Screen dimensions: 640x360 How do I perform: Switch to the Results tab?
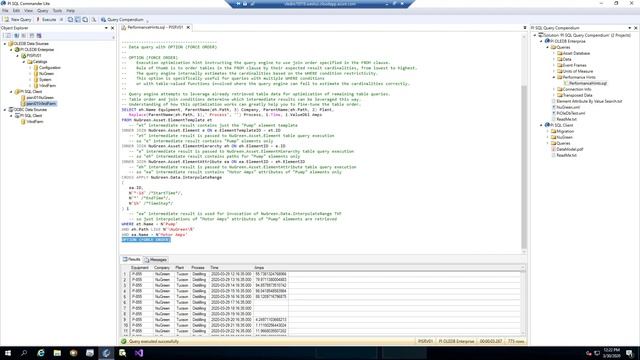coord(131,260)
